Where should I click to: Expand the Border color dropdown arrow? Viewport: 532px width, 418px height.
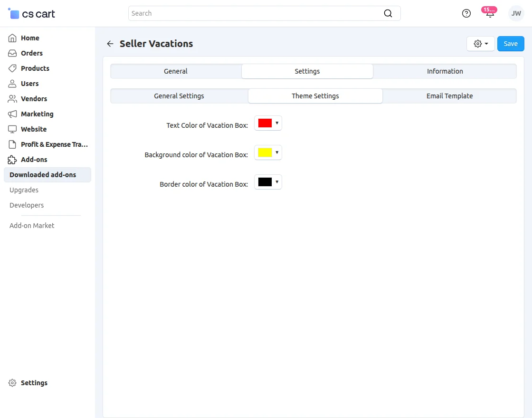point(277,181)
